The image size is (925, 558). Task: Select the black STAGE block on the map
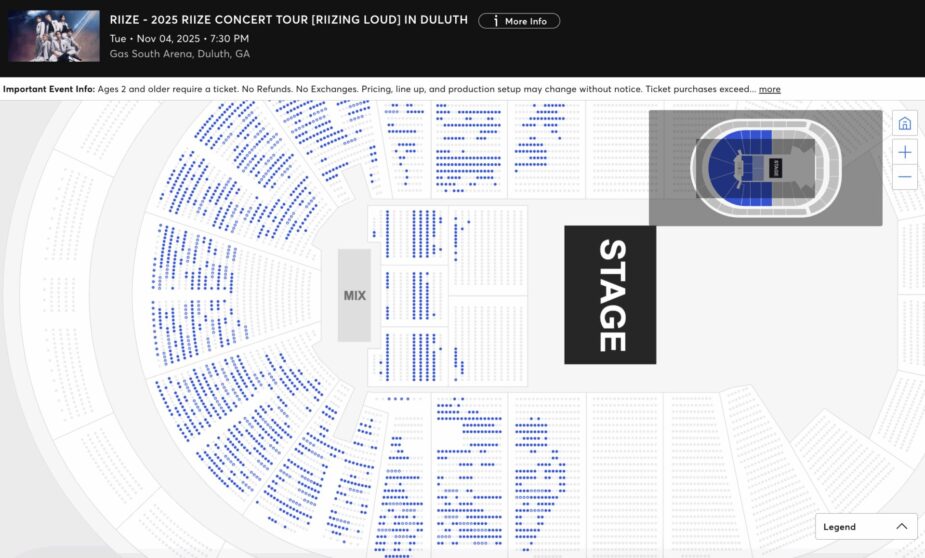click(x=610, y=295)
